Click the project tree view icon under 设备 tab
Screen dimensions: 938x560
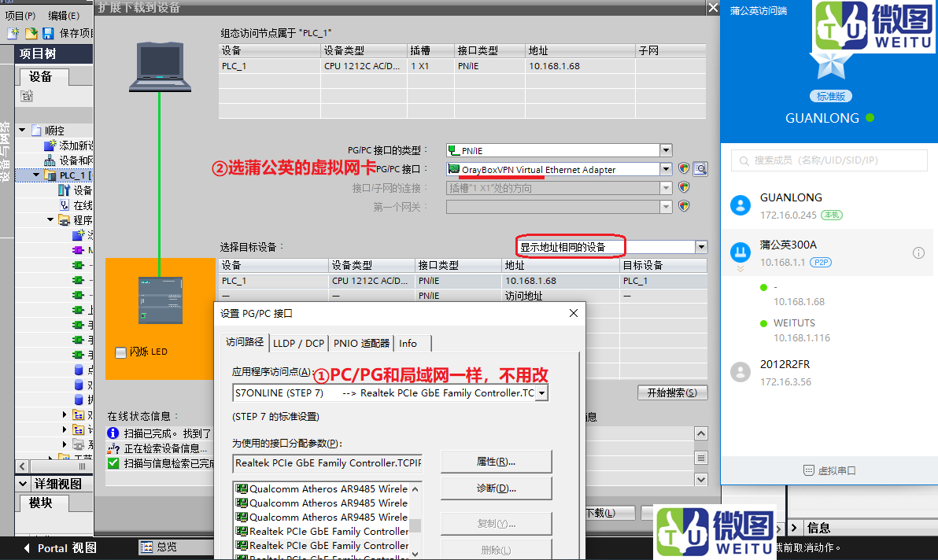[x=26, y=96]
